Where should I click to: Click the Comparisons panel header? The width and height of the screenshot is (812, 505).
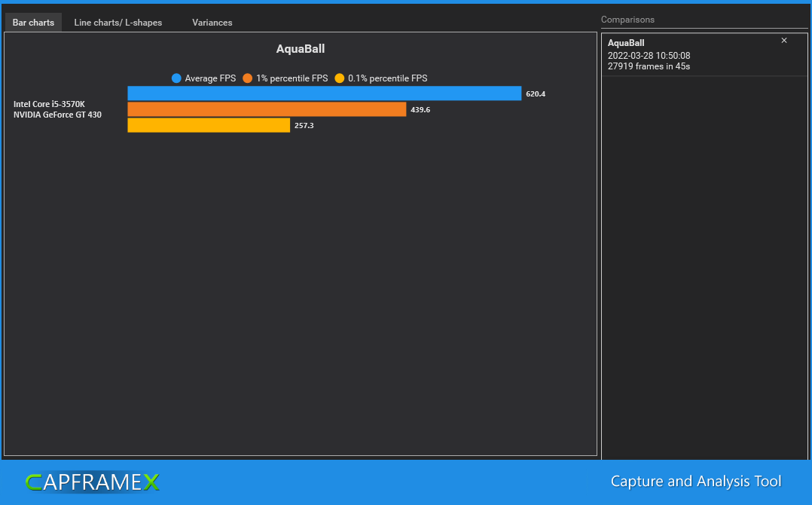point(627,20)
